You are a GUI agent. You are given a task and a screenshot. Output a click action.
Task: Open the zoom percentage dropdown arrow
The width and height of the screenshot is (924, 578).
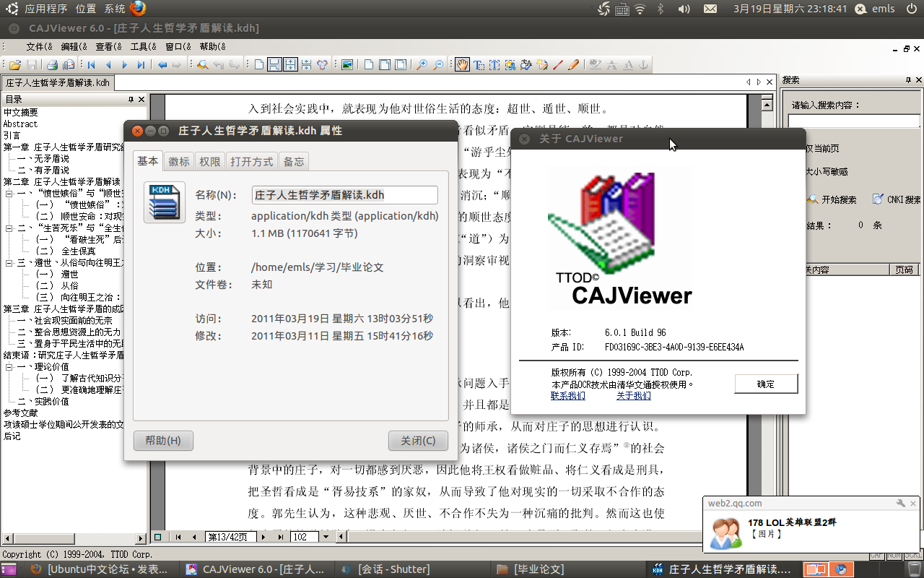coord(326,537)
